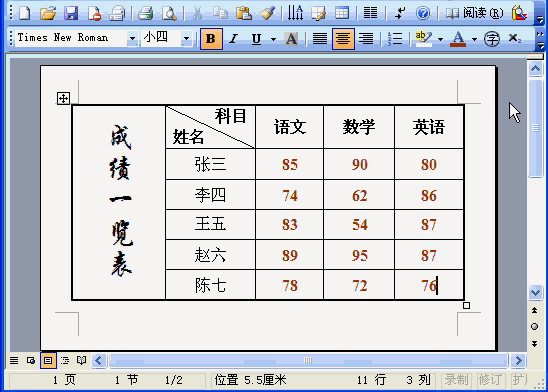Copy selection with copy icon
Image resolution: width=548 pixels, height=392 pixels.
point(221,14)
